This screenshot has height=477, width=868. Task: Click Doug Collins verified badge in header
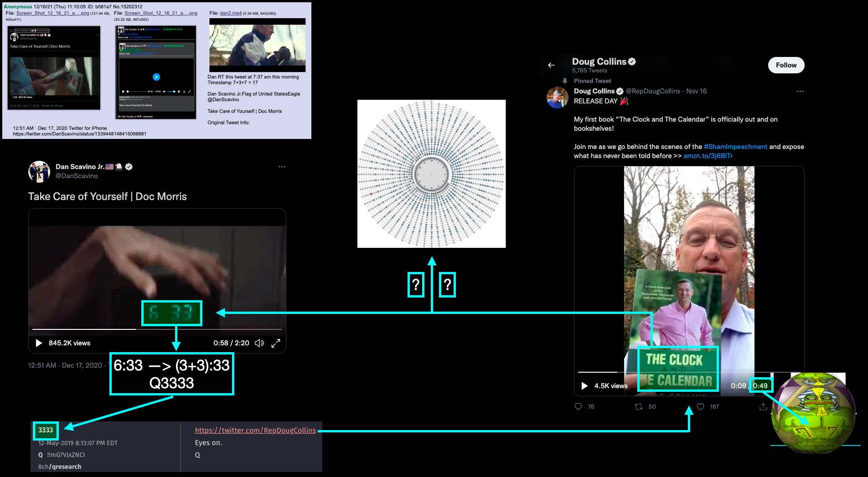632,62
